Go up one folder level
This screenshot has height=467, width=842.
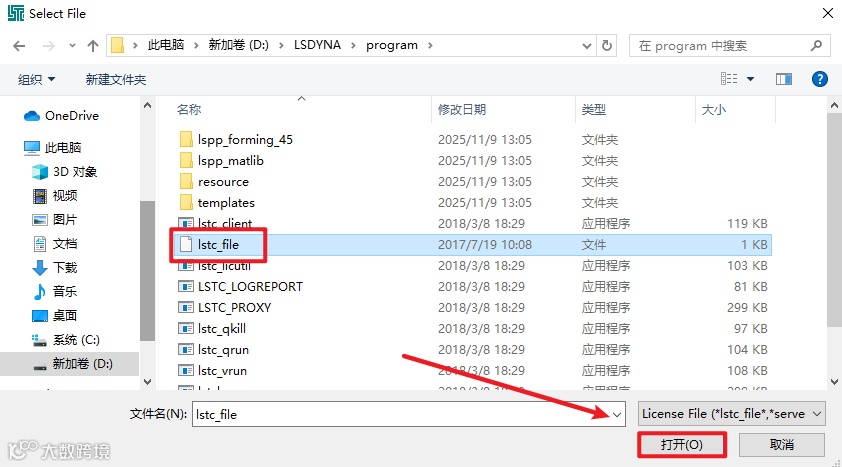click(93, 46)
